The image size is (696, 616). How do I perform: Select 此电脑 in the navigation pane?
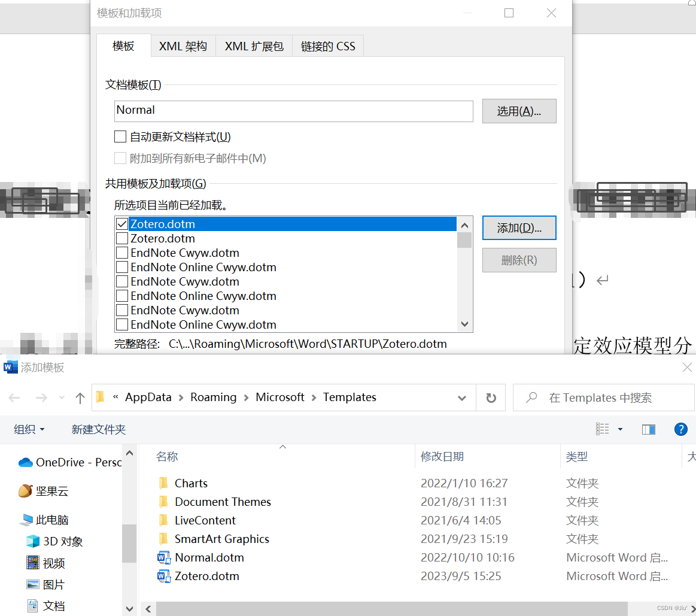click(44, 520)
